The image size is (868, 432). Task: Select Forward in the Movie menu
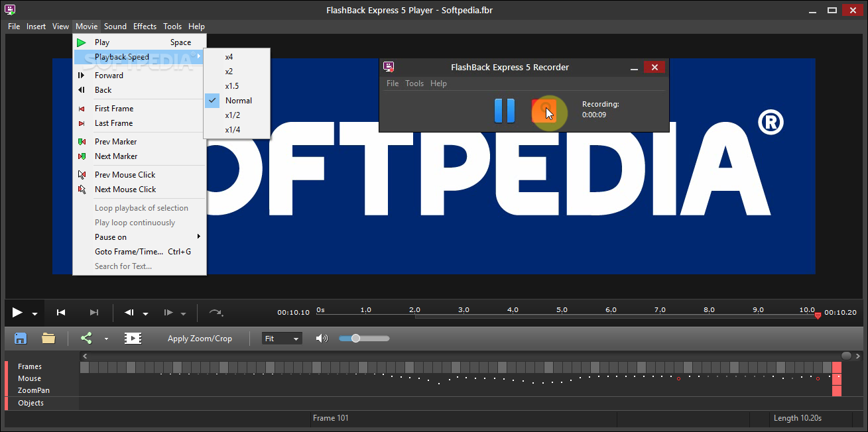[x=139, y=76]
